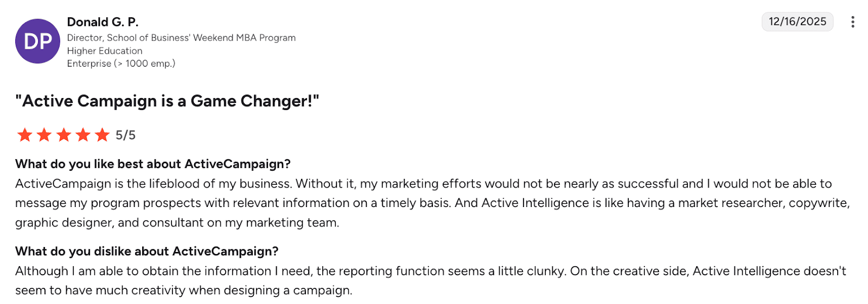
Task: Select the Enterprise (> 1000 emp.) label
Action: 121,63
